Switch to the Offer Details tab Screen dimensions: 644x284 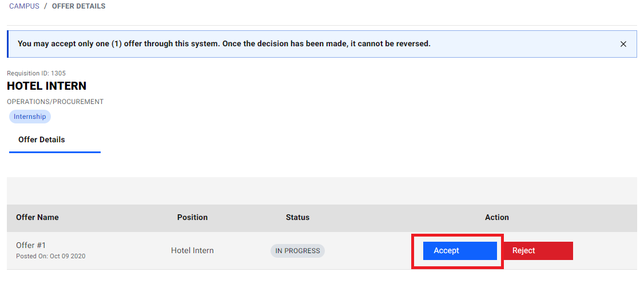(42, 140)
